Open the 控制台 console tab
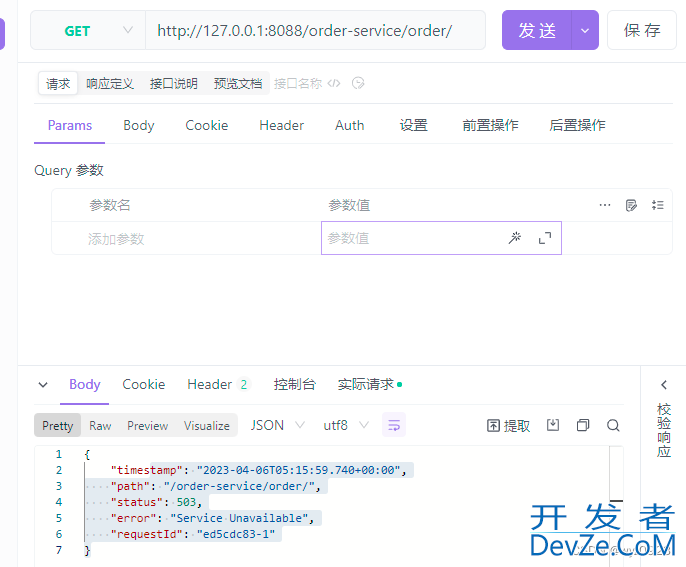 294,385
